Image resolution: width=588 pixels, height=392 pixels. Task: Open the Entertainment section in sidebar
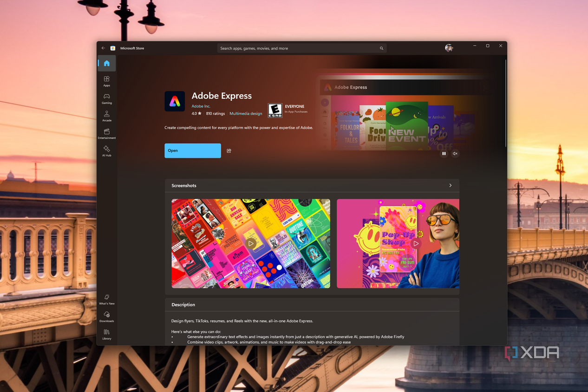(107, 134)
